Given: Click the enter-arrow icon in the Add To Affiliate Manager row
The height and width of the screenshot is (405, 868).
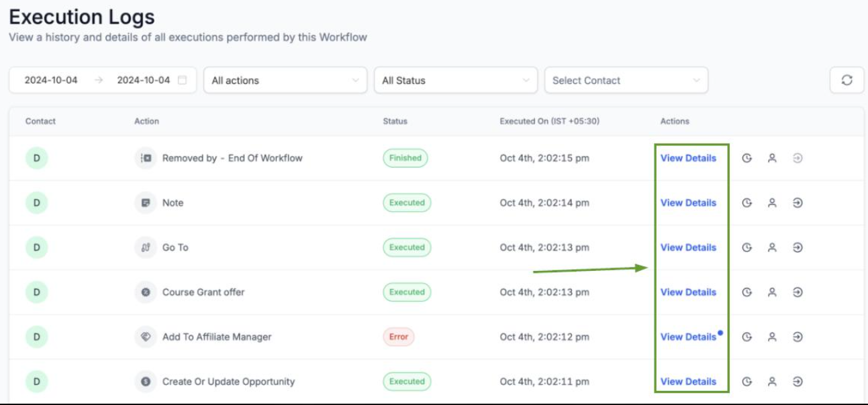Looking at the screenshot, I should click(x=798, y=337).
